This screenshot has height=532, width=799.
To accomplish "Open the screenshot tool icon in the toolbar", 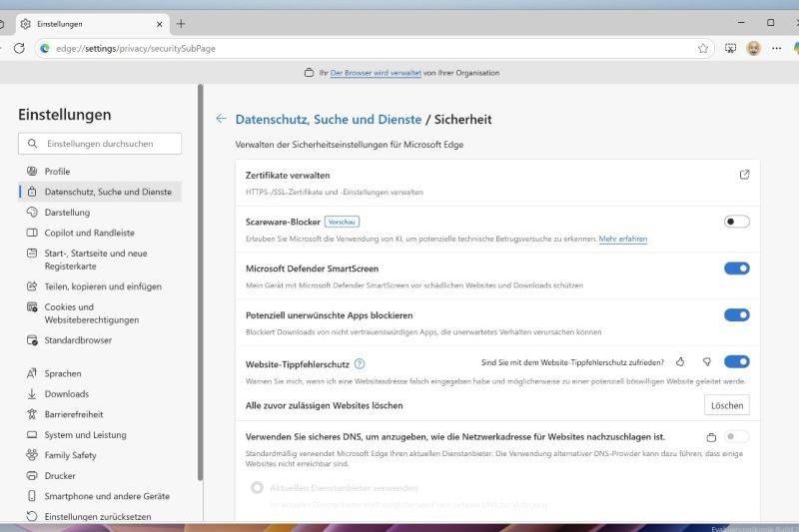I will (x=730, y=48).
